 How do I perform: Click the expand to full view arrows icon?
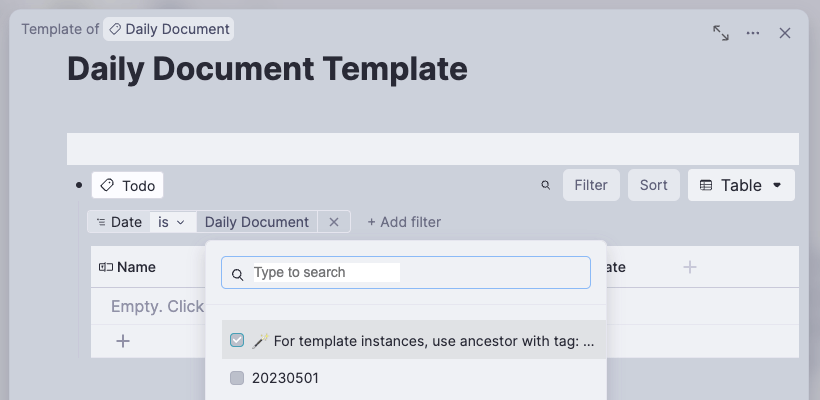[721, 33]
